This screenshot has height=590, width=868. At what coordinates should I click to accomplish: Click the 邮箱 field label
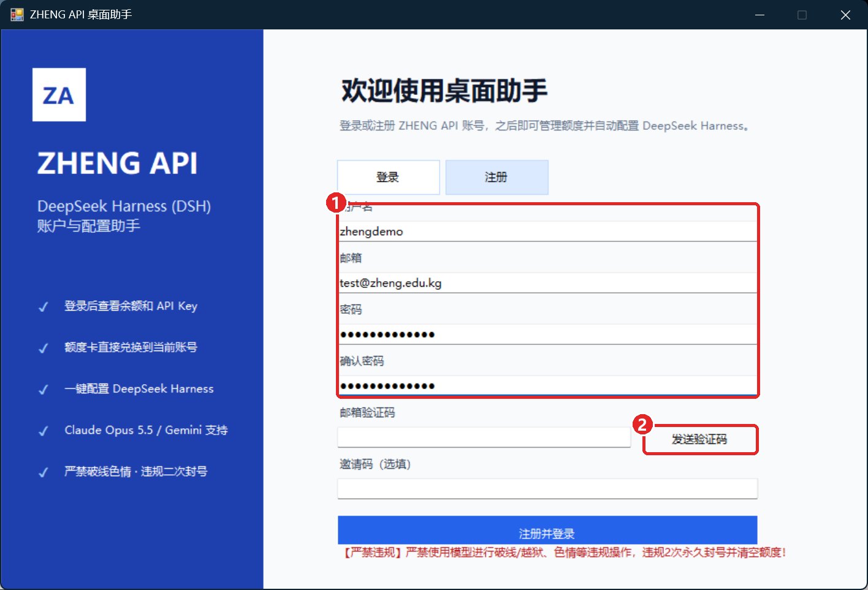[x=351, y=258]
